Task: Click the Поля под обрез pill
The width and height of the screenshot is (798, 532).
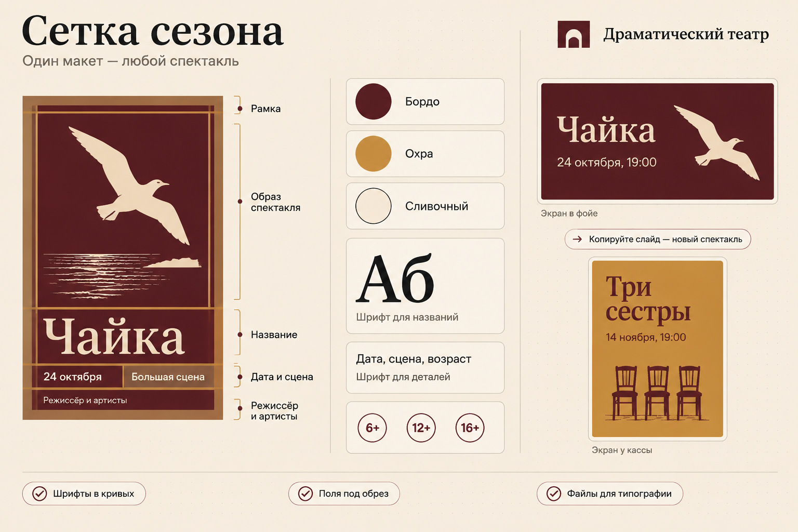Action: (344, 494)
